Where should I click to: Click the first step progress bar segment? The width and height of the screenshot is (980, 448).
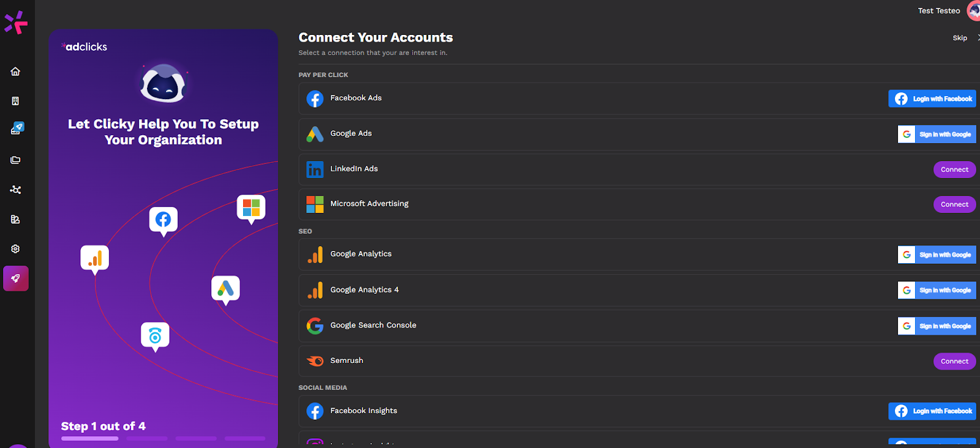tap(89, 438)
